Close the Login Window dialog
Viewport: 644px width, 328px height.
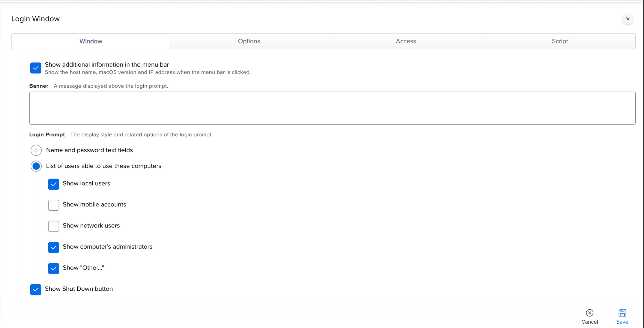coord(628,19)
